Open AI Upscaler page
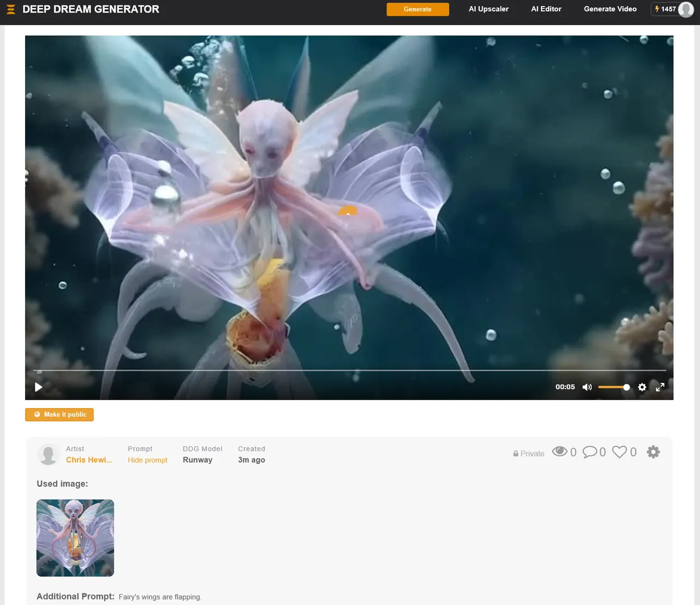The width and height of the screenshot is (700, 605). [x=488, y=9]
